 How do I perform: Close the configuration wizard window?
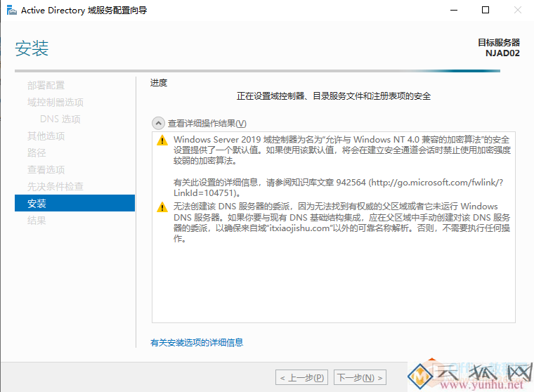pyautogui.click(x=518, y=11)
